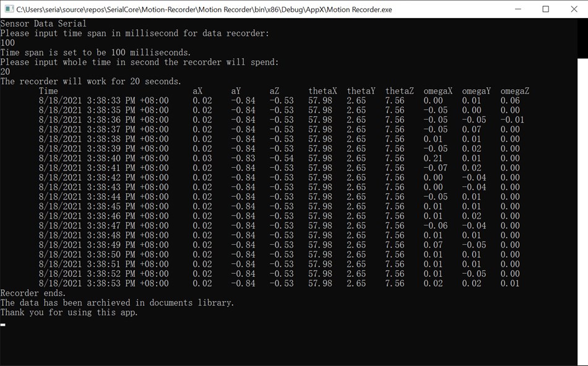Click omegaX value '-0.06' in 3:38:47 row
The width and height of the screenshot is (588, 366).
436,225
